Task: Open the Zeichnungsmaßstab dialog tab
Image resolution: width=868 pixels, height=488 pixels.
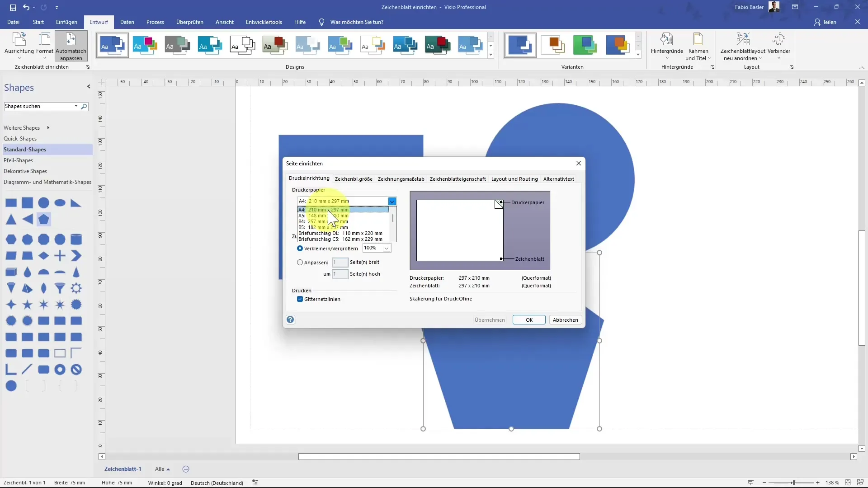Action: [401, 179]
